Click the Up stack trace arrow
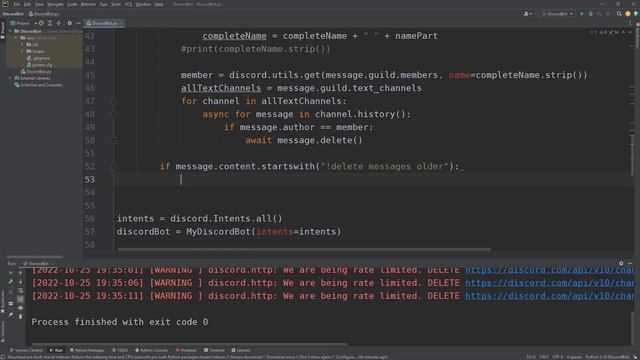Screen dimensions: 640x360 click(x=20, y=273)
